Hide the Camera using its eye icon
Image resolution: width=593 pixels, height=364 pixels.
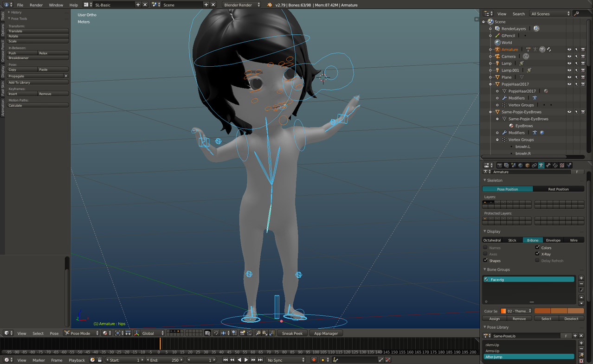[x=569, y=57]
